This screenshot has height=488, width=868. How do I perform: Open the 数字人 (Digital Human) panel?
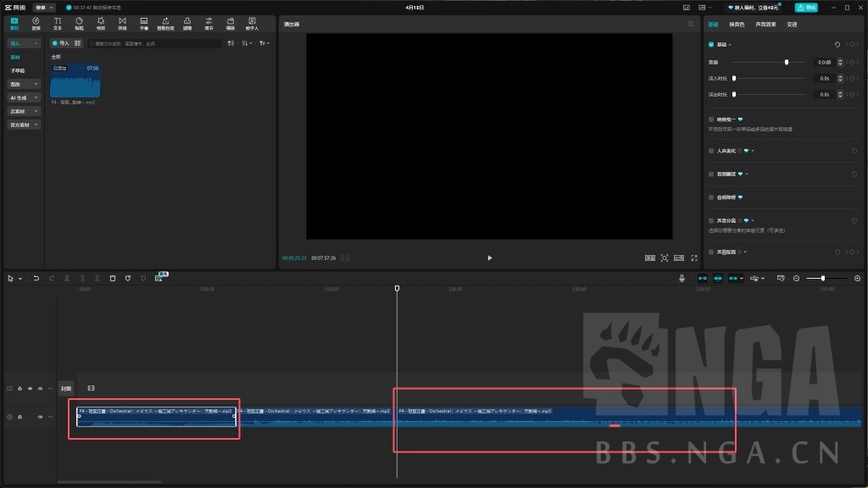pos(252,23)
